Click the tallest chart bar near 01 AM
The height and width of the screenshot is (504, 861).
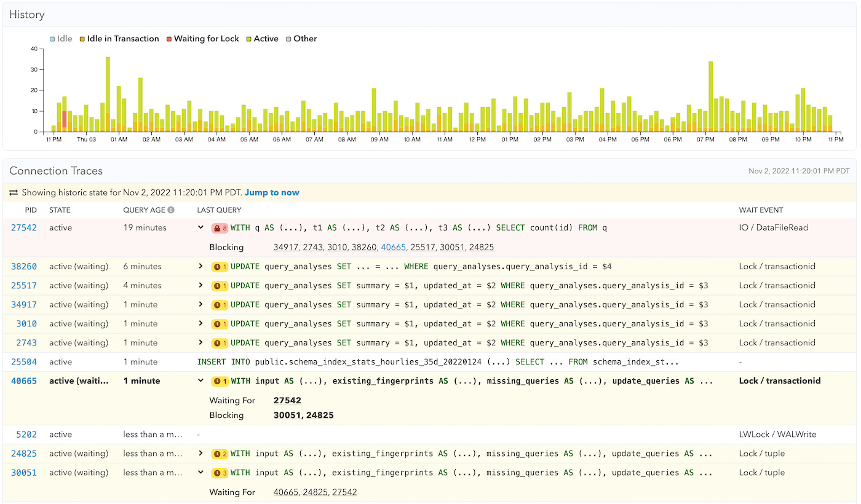coord(108,94)
